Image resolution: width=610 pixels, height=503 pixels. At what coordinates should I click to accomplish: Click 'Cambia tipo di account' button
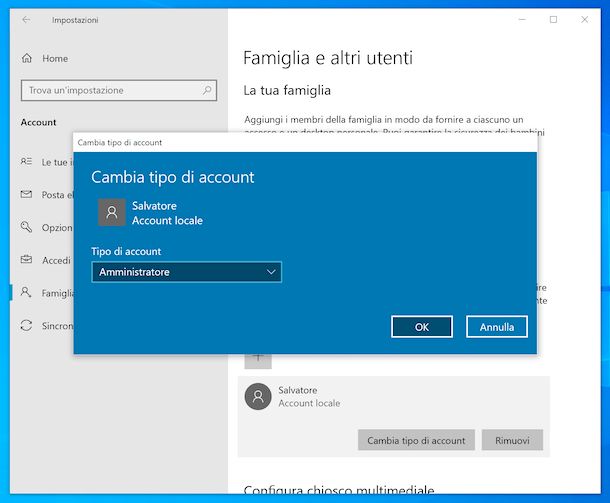(x=416, y=440)
